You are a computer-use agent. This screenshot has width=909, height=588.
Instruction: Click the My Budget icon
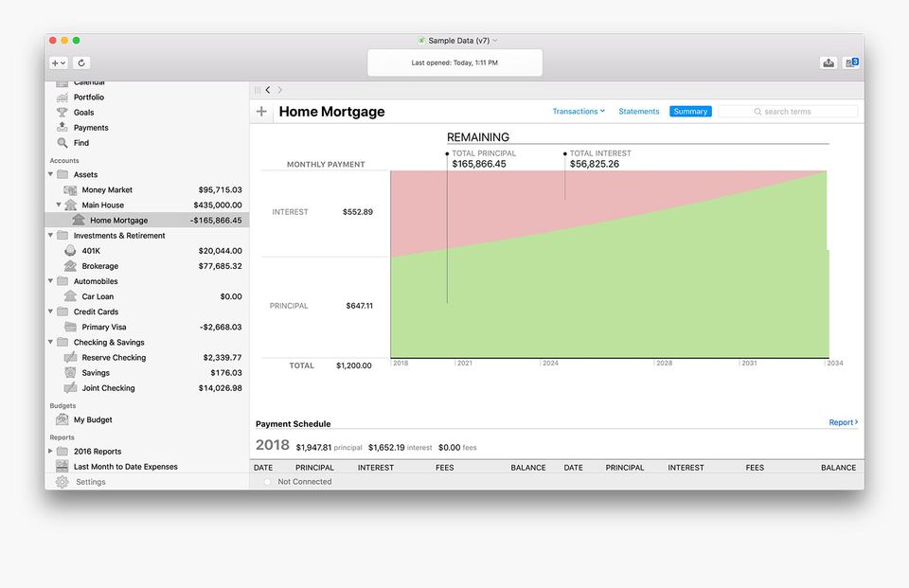tap(62, 419)
